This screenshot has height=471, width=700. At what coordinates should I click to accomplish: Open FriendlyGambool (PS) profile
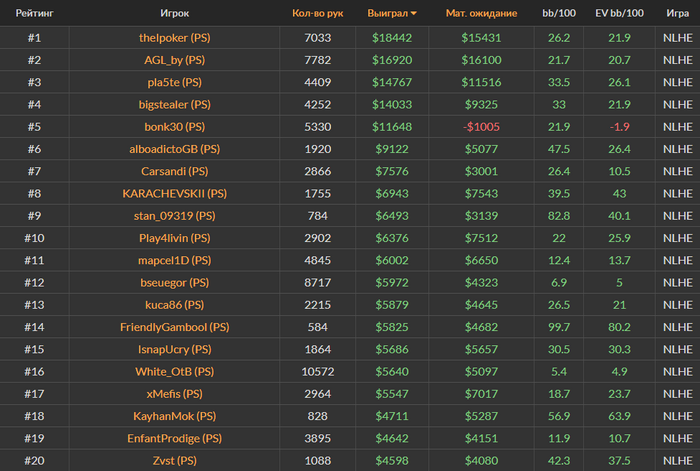pos(175,327)
